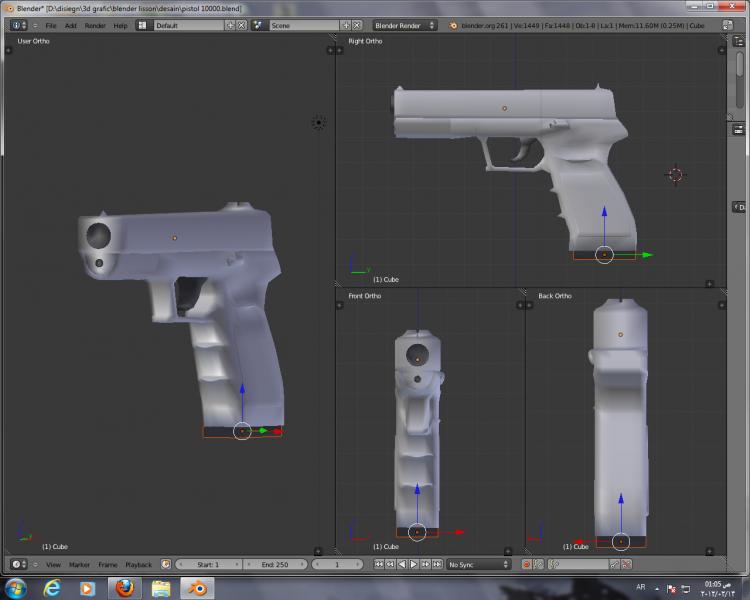The width and height of the screenshot is (750, 600).
Task: Open the Timeline View menu
Action: point(53,565)
